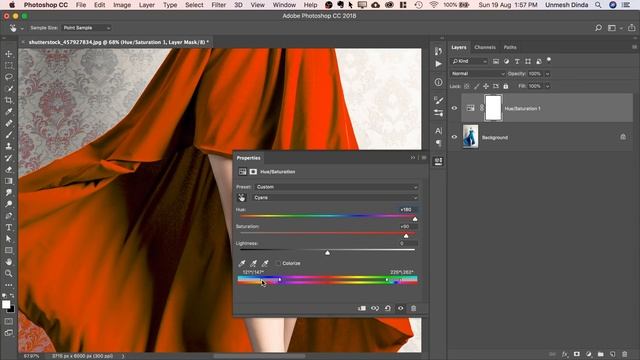The height and width of the screenshot is (360, 640).
Task: Open the Character panel icon
Action: (438, 131)
